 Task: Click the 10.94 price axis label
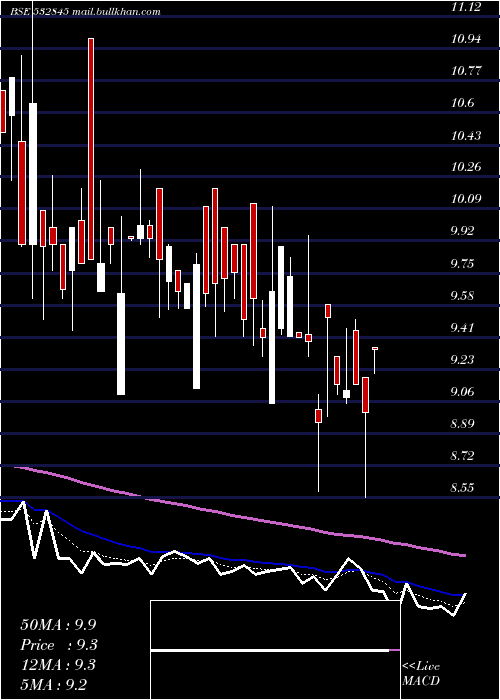point(466,39)
